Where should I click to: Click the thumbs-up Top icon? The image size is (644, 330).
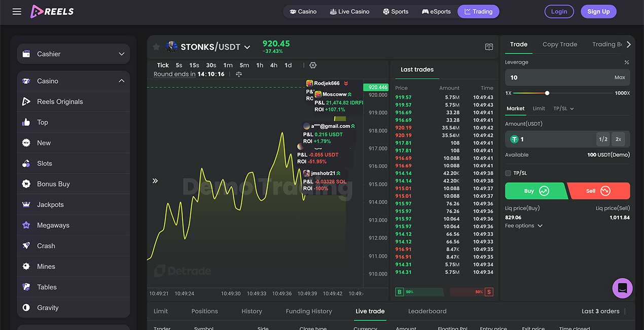[x=26, y=122]
